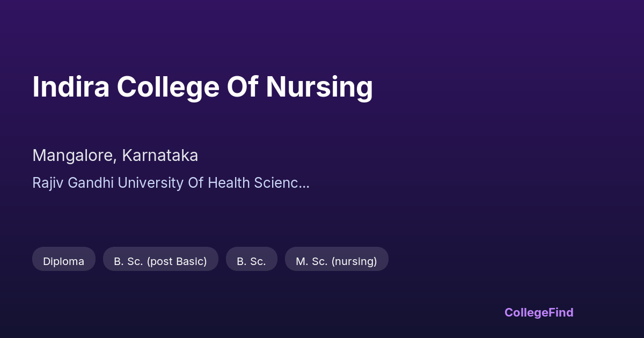The height and width of the screenshot is (338, 644).
Task: Choose the plain B. Sc. course tag
Action: point(251,261)
